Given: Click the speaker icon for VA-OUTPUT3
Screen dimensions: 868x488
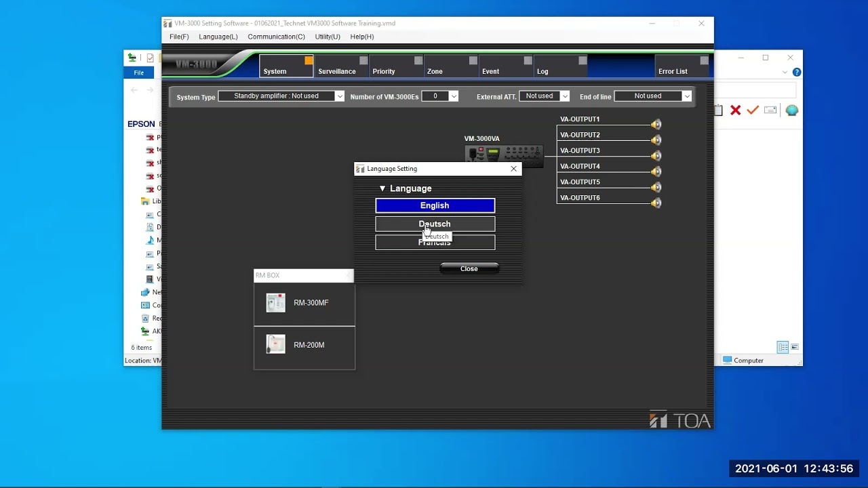Looking at the screenshot, I should 656,155.
